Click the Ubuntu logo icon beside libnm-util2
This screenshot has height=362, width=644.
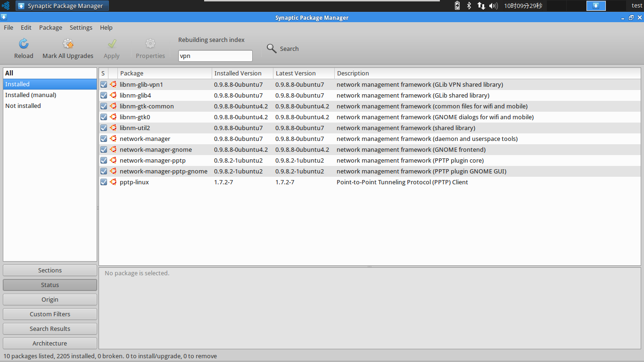click(113, 128)
